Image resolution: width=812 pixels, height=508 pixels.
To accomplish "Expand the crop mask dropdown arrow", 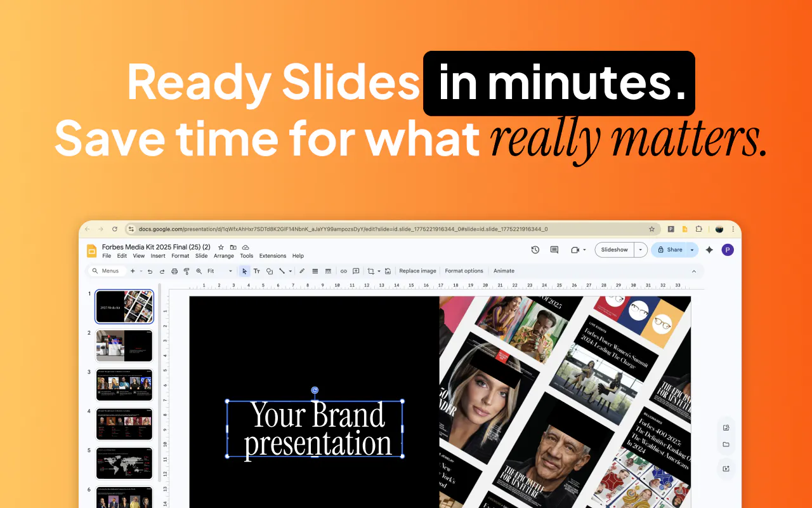I will [x=379, y=271].
